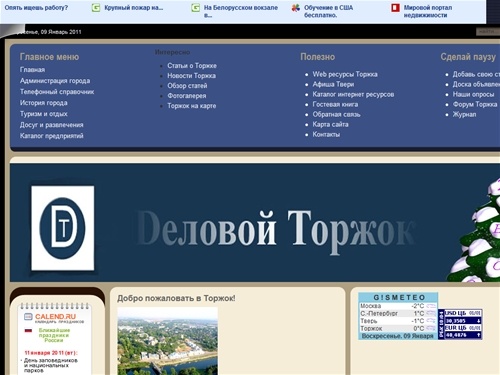
Task: Open 'Новости Торжка' link
Action: pyautogui.click(x=192, y=76)
